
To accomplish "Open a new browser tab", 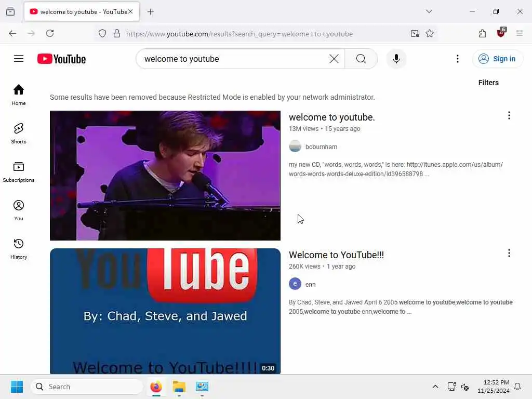I will [151, 12].
